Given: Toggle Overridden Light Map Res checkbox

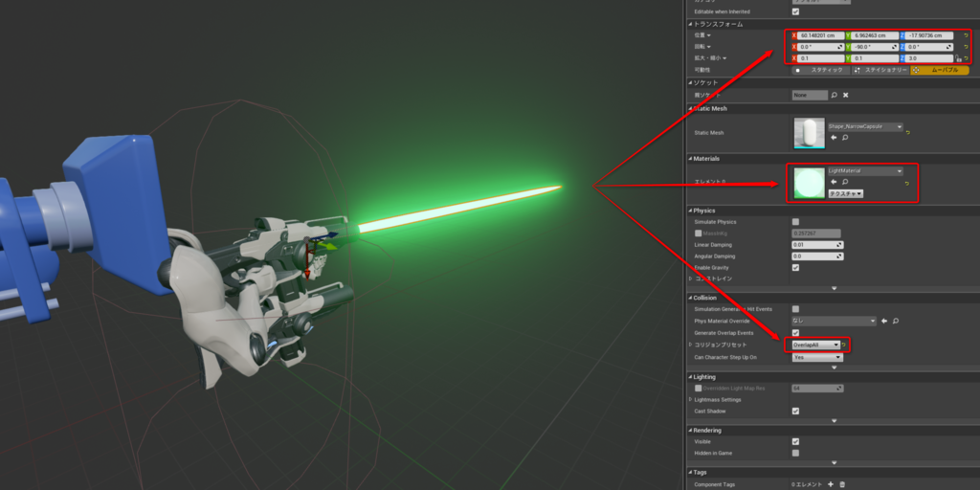Looking at the screenshot, I should pos(698,389).
